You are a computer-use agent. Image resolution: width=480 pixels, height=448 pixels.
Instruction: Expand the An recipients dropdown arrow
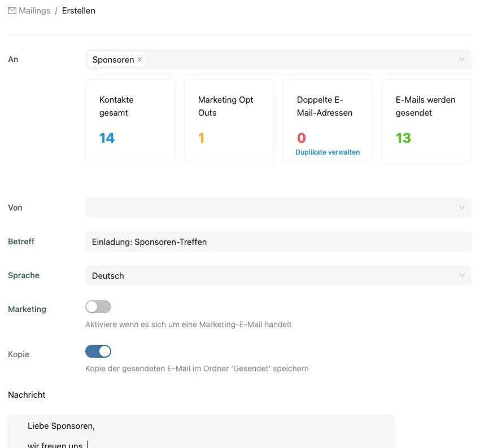click(x=461, y=59)
